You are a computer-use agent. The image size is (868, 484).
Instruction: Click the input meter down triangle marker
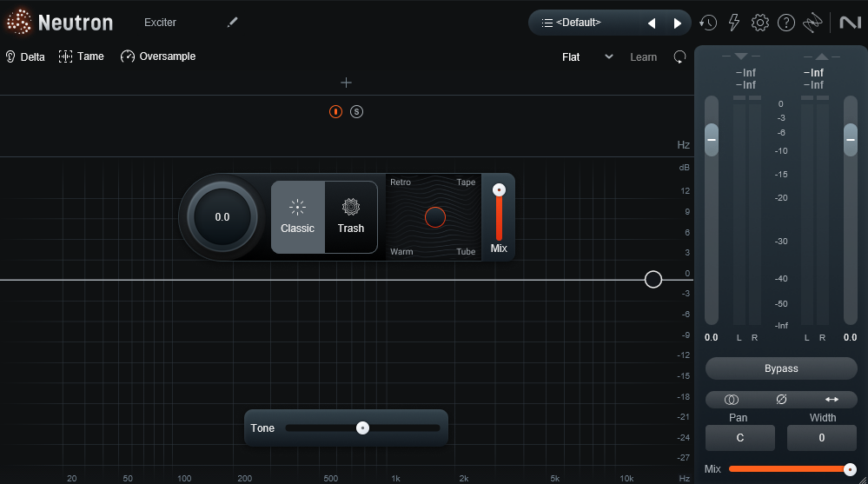pos(741,56)
